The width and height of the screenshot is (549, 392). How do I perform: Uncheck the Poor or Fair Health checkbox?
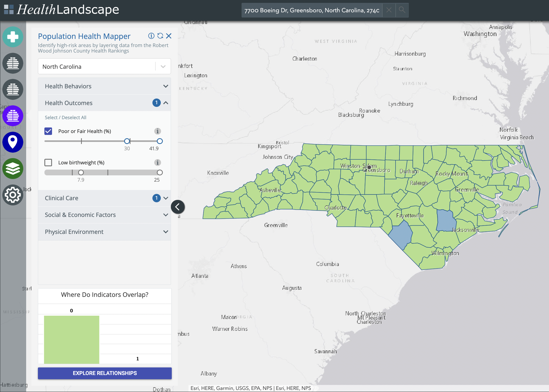click(48, 131)
